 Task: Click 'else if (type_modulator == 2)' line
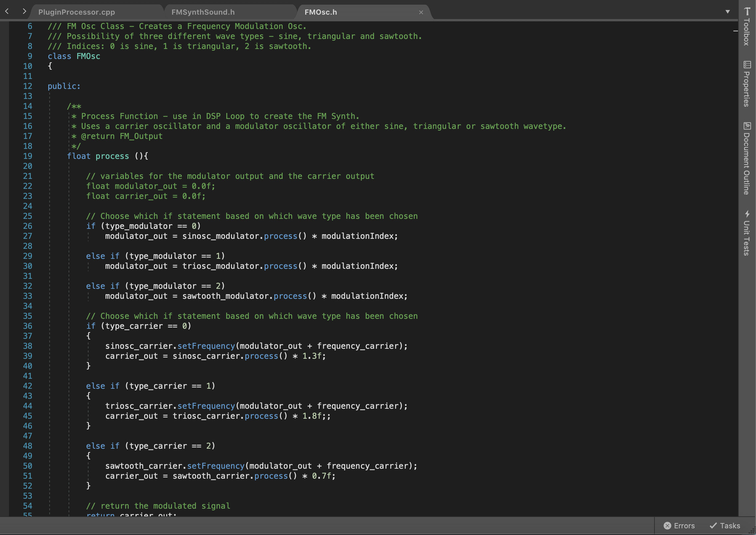tap(155, 286)
